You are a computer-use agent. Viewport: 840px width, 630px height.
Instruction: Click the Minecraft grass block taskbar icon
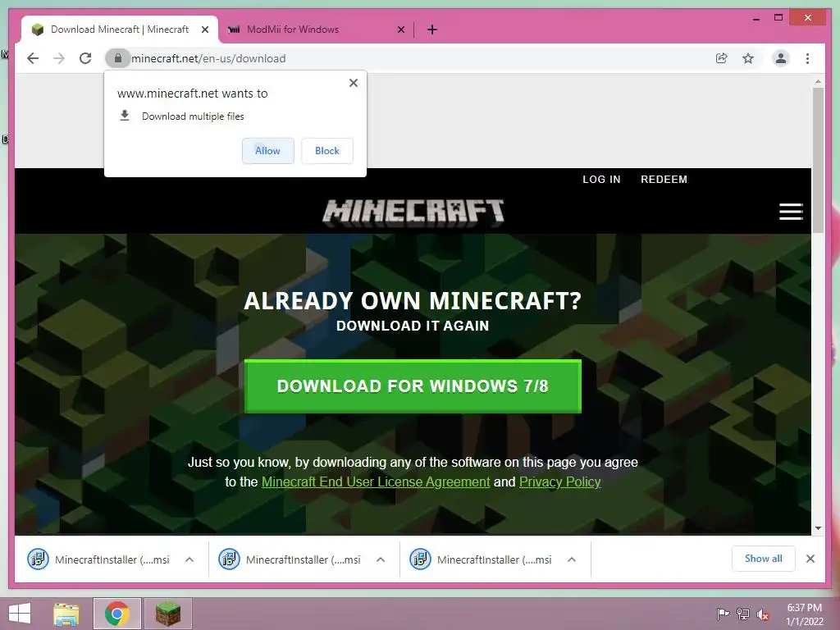click(x=167, y=614)
